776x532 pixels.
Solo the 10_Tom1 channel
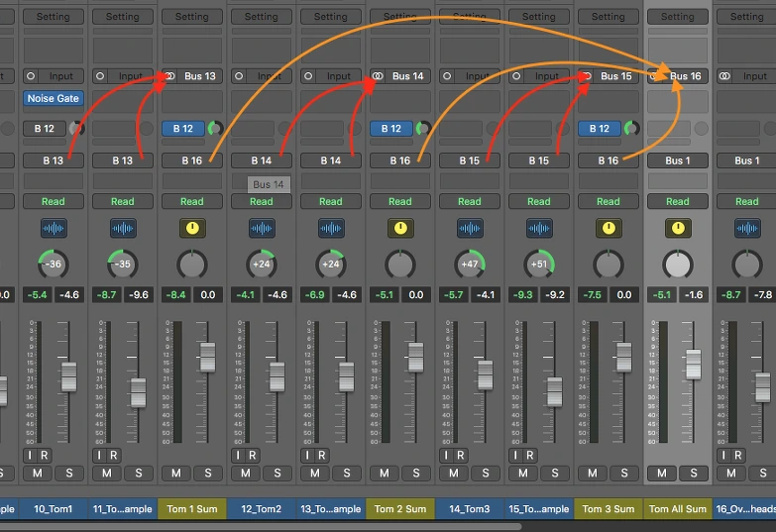click(x=69, y=474)
